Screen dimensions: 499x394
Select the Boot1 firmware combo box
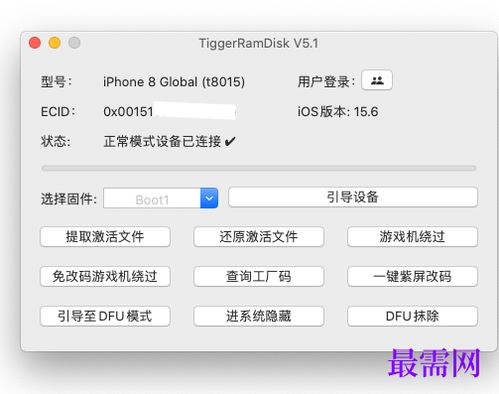pyautogui.click(x=160, y=198)
